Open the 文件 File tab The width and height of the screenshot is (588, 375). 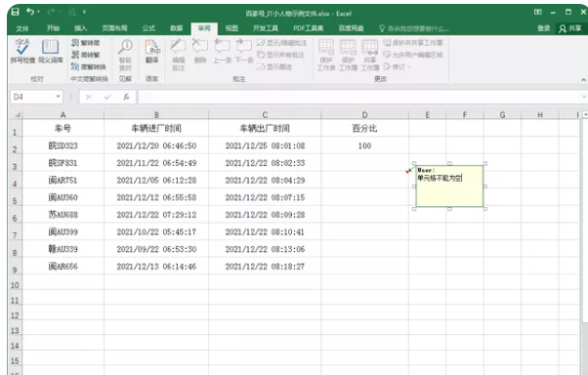pos(22,28)
